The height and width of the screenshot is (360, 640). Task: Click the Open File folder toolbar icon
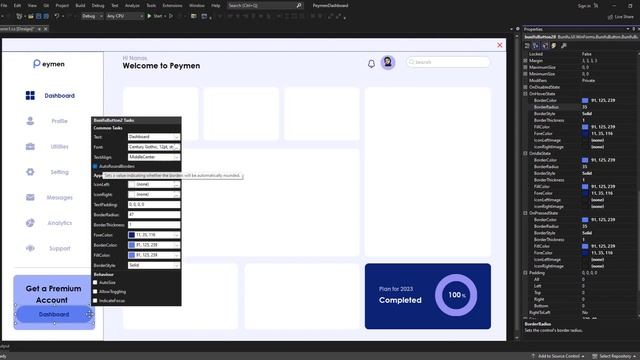31,16
